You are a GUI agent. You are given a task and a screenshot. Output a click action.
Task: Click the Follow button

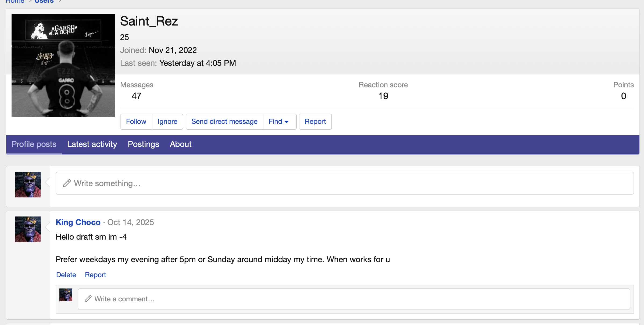pyautogui.click(x=136, y=122)
